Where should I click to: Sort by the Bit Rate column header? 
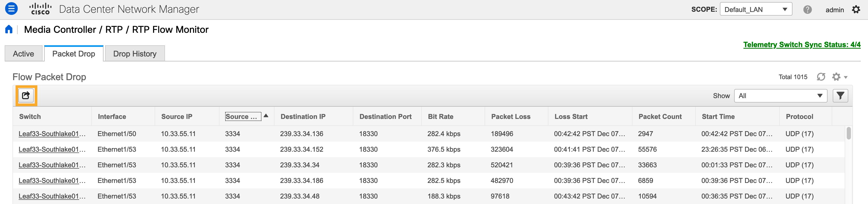tap(440, 117)
